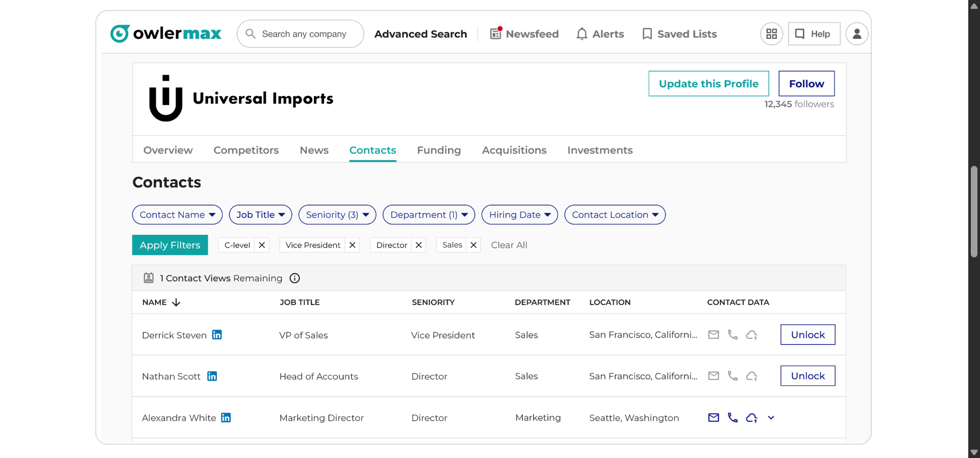The image size is (980, 458).
Task: Unlock Derrick Steven's contact data
Action: (808, 335)
